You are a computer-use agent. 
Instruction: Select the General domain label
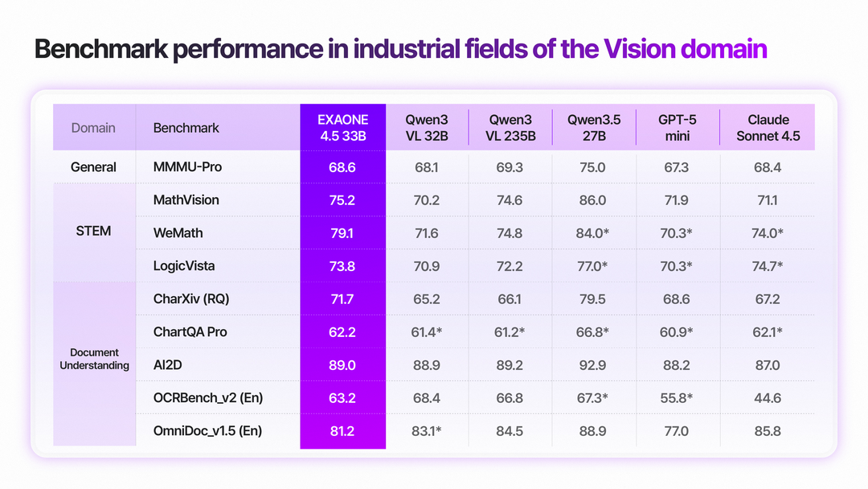[93, 167]
